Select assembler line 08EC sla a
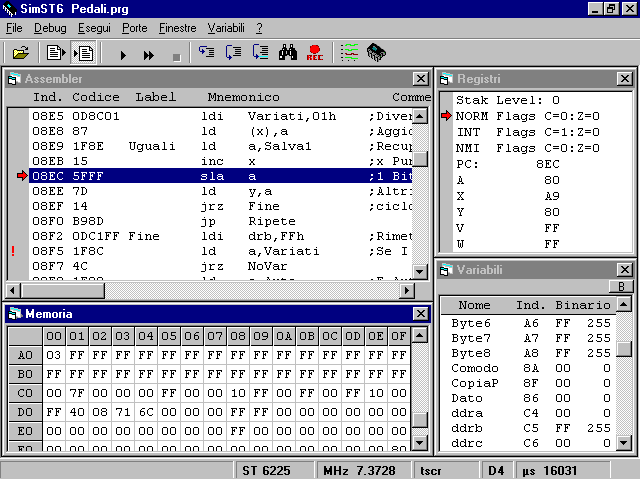The width and height of the screenshot is (640, 480). (x=220, y=176)
